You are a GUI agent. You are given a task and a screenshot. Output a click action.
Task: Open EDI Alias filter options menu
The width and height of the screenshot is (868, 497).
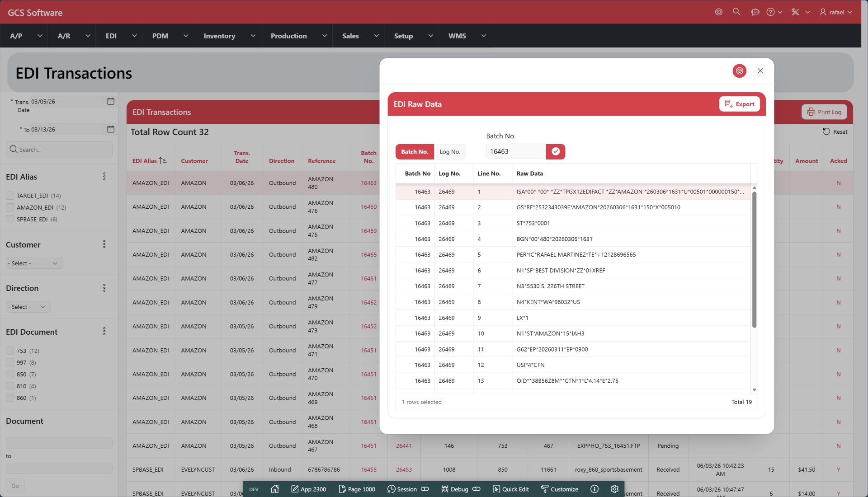click(x=104, y=177)
